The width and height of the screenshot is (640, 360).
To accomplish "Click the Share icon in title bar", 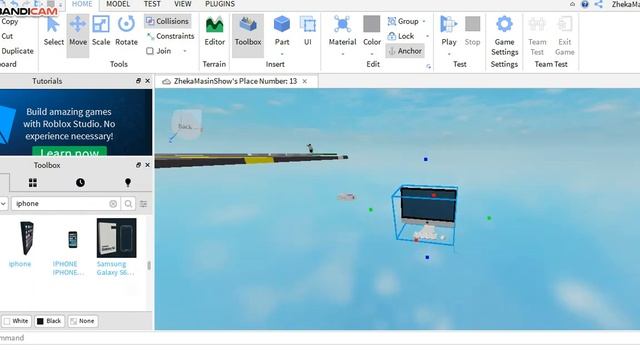I will (599, 4).
